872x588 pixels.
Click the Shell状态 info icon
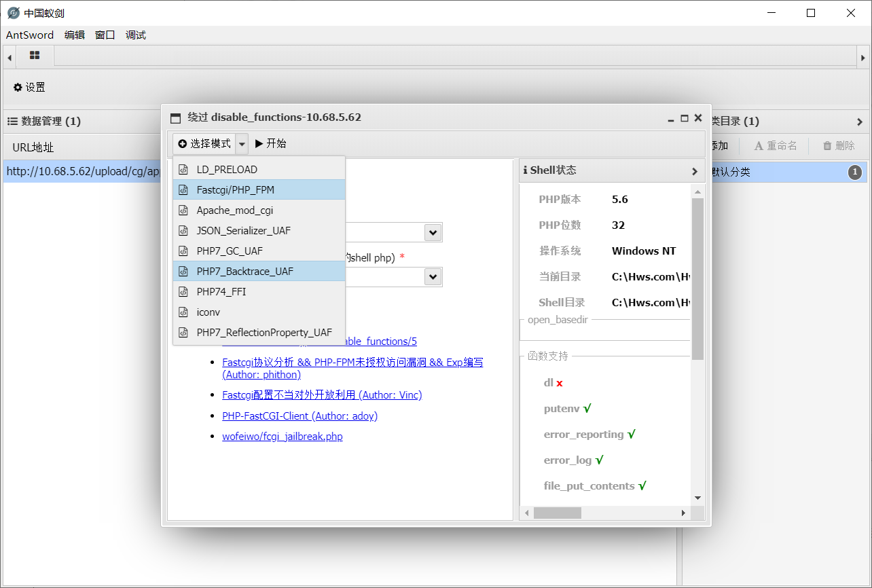(525, 170)
